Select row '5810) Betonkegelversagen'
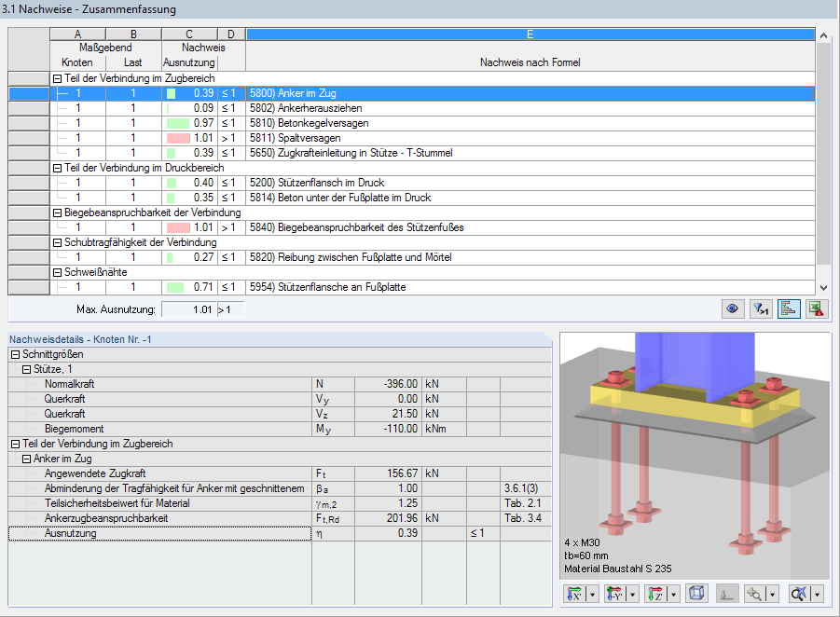This screenshot has height=617, width=840. (433, 123)
